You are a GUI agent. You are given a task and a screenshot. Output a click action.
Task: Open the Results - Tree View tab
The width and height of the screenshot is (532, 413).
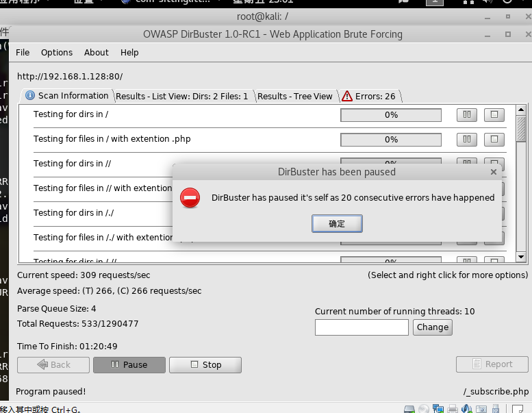tap(295, 97)
